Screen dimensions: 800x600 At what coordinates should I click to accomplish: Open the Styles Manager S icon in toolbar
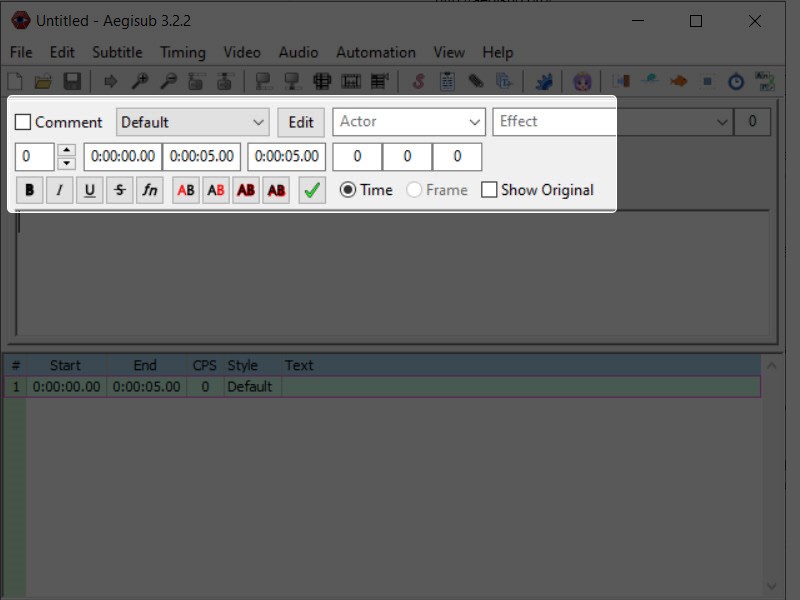(418, 81)
